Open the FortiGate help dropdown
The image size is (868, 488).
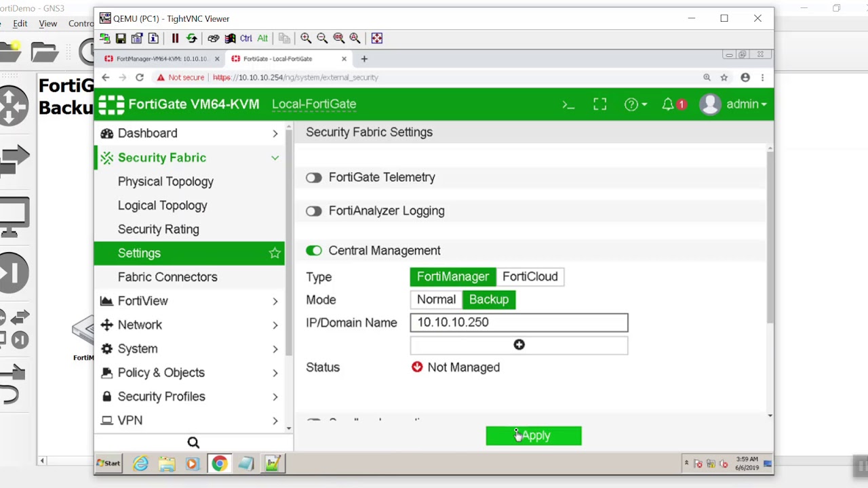coord(635,104)
